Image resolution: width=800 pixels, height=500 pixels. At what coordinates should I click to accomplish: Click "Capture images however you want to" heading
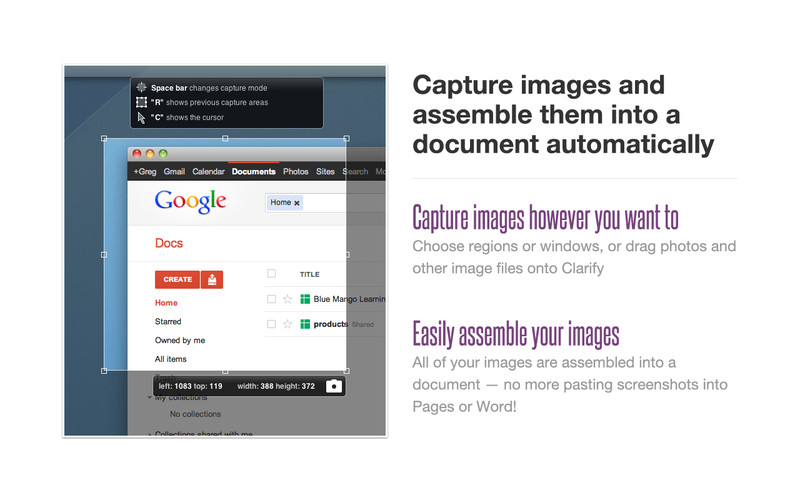click(x=545, y=218)
